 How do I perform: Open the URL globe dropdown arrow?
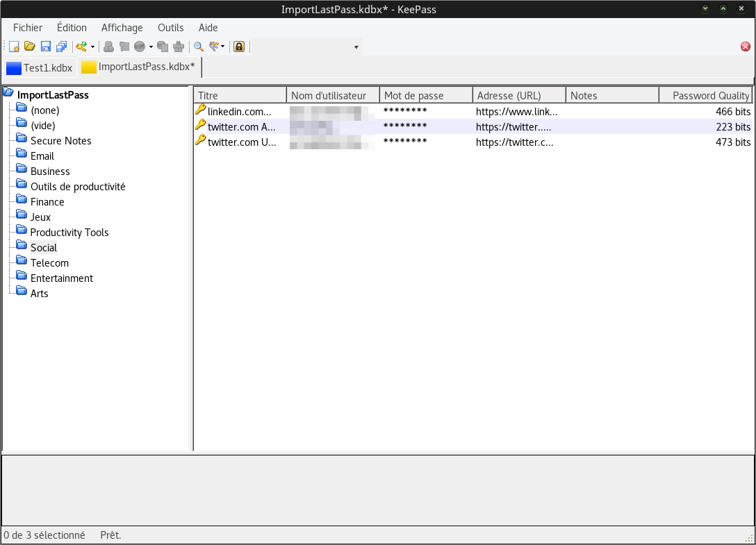(151, 47)
